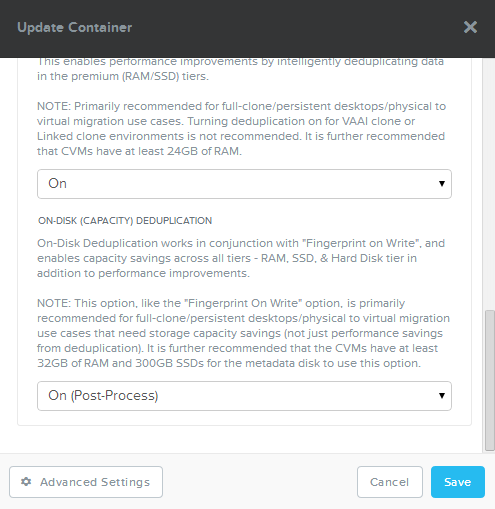Click the arrow on the Post-Process dropdown
This screenshot has width=495, height=509.
pyautogui.click(x=442, y=396)
